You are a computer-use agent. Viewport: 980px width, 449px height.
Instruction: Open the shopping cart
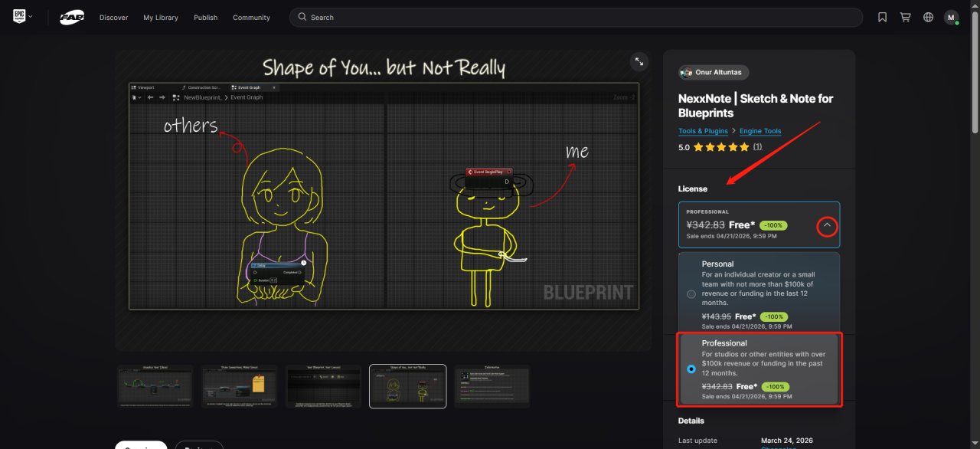tap(906, 17)
